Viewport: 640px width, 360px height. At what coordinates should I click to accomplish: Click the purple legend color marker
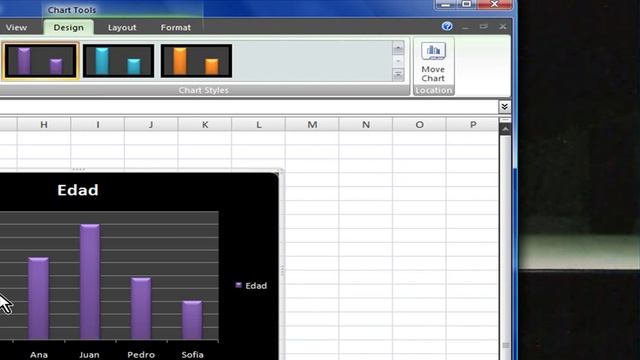coord(238,285)
